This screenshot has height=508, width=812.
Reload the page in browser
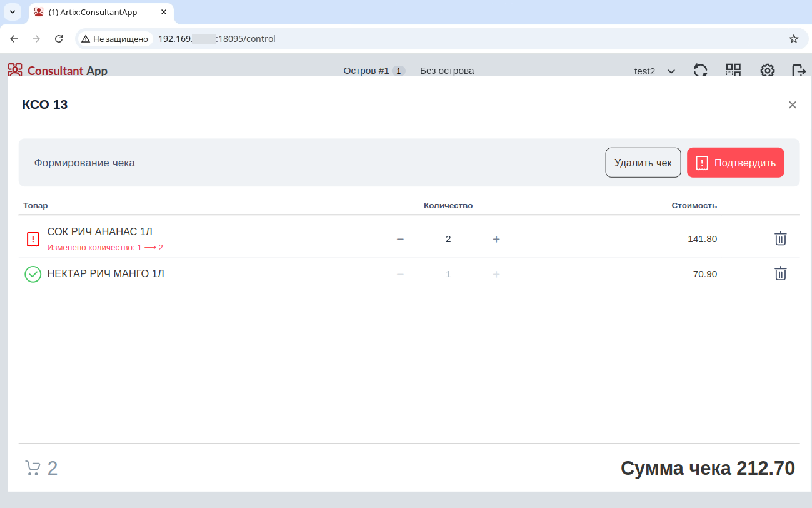[x=59, y=39]
